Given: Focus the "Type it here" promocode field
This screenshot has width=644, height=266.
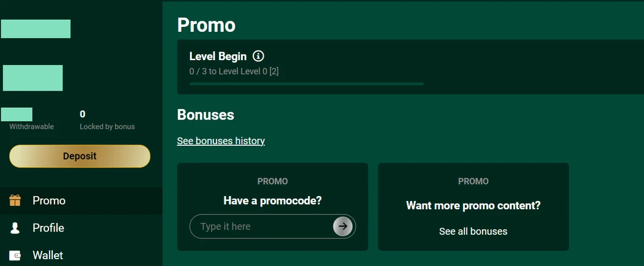Looking at the screenshot, I should (261, 227).
